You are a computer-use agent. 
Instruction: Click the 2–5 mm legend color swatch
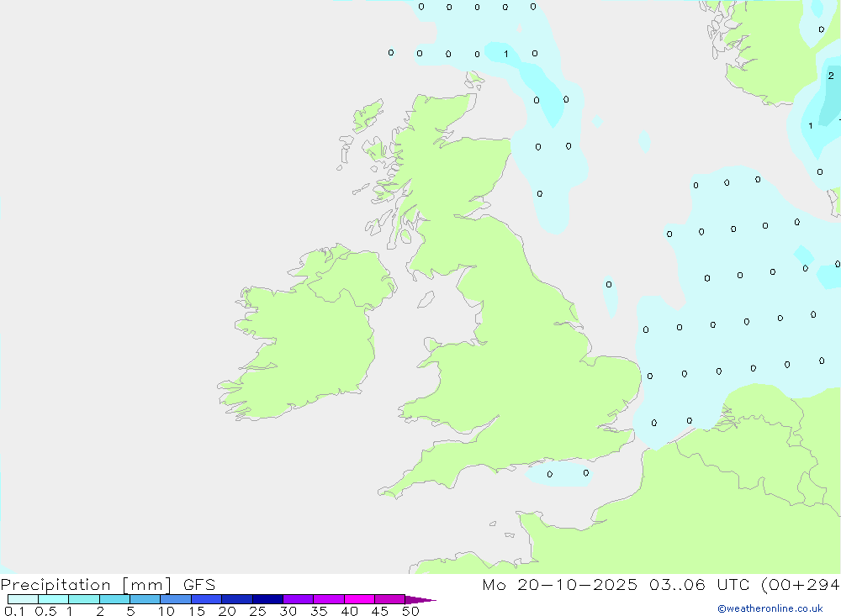[x=114, y=599]
